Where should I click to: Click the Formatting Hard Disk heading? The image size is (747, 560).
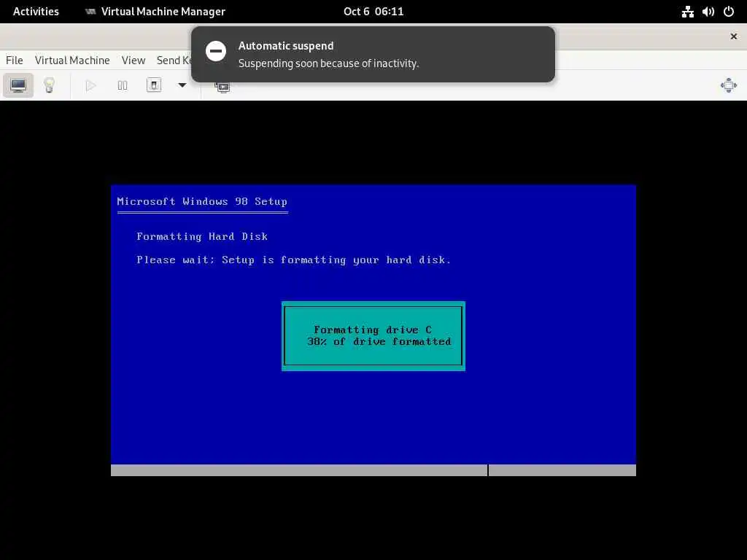click(x=202, y=237)
